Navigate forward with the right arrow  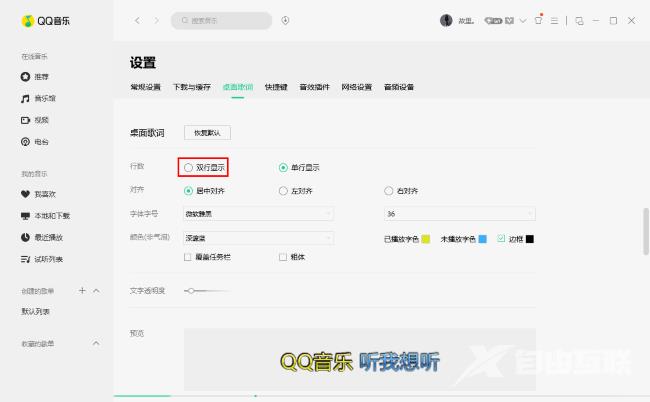point(156,20)
